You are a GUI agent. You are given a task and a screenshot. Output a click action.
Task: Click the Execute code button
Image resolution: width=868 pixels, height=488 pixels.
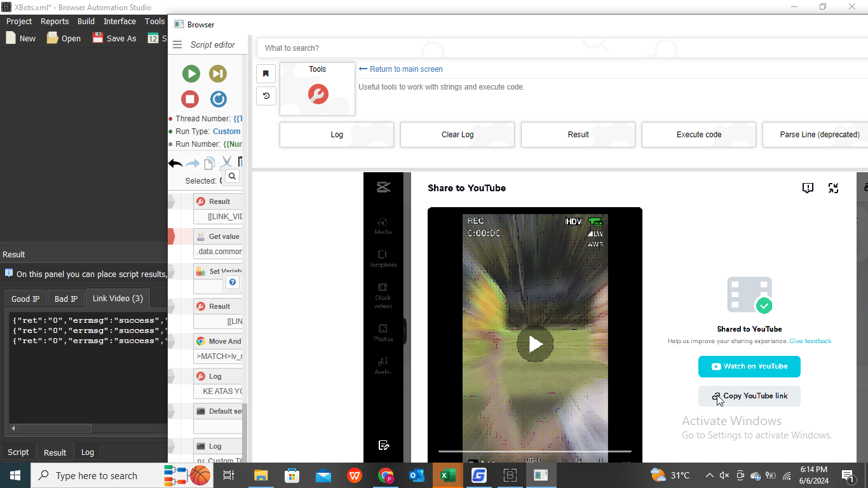tap(698, 135)
